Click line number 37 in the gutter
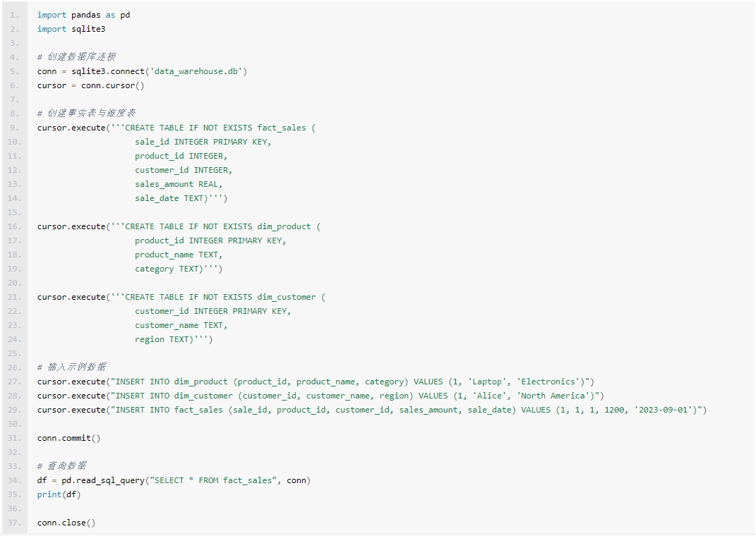Screen dimensions: 756x536 point(15,523)
